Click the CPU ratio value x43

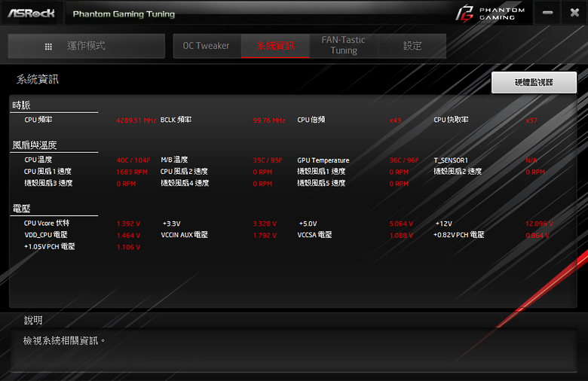click(395, 120)
